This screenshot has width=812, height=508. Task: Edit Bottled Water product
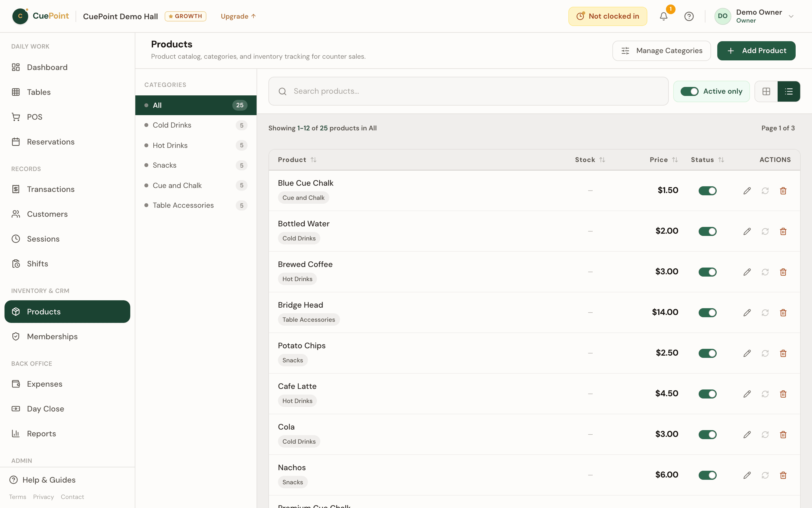[747, 231]
